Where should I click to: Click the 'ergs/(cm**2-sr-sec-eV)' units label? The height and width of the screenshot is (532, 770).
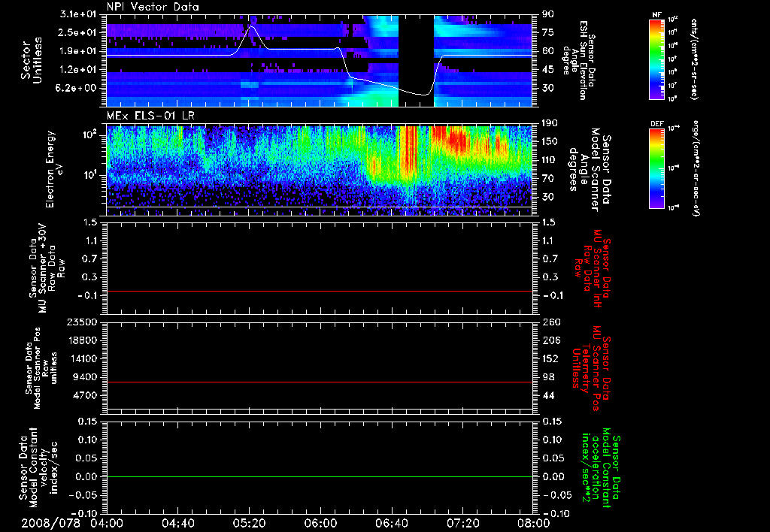coord(696,168)
